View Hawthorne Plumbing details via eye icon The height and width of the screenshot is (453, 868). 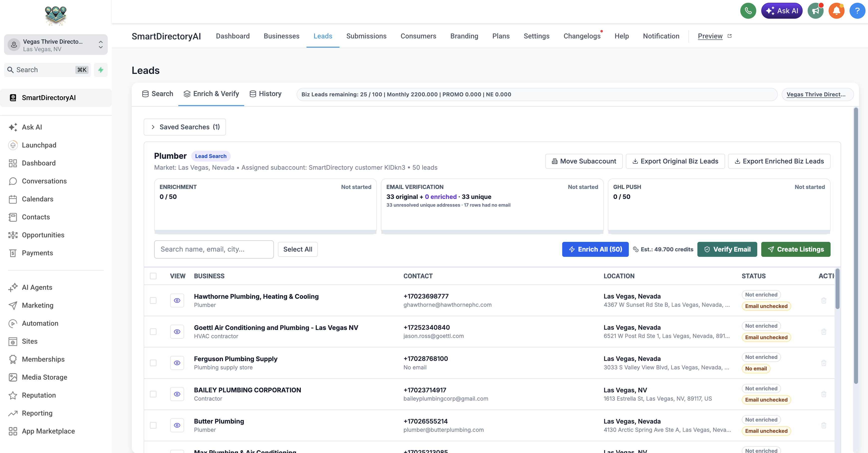177,300
